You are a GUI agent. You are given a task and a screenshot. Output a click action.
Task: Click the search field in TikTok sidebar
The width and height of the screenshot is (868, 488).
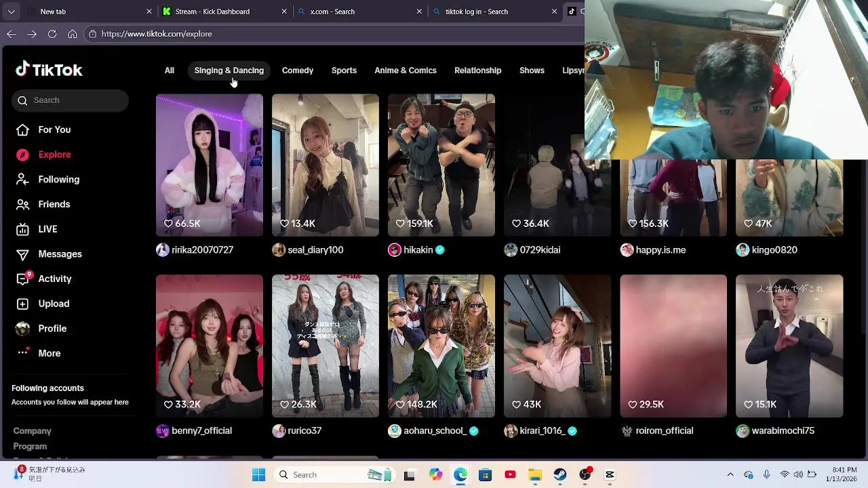(x=70, y=100)
